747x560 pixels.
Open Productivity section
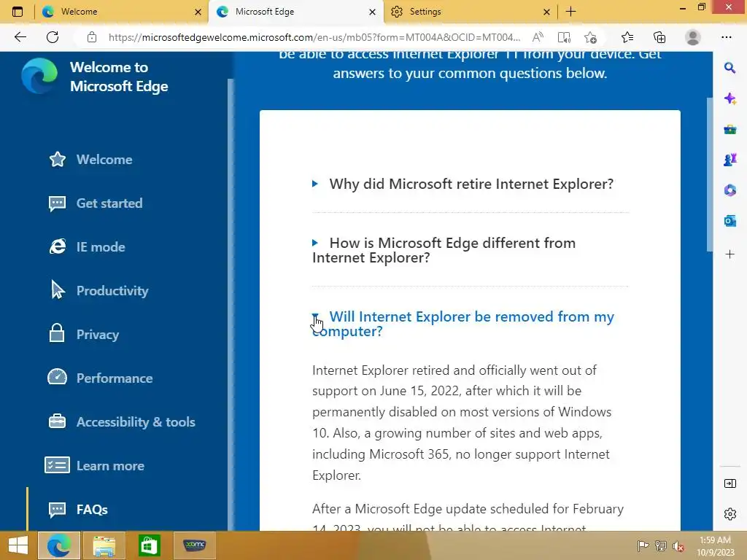coord(99,291)
